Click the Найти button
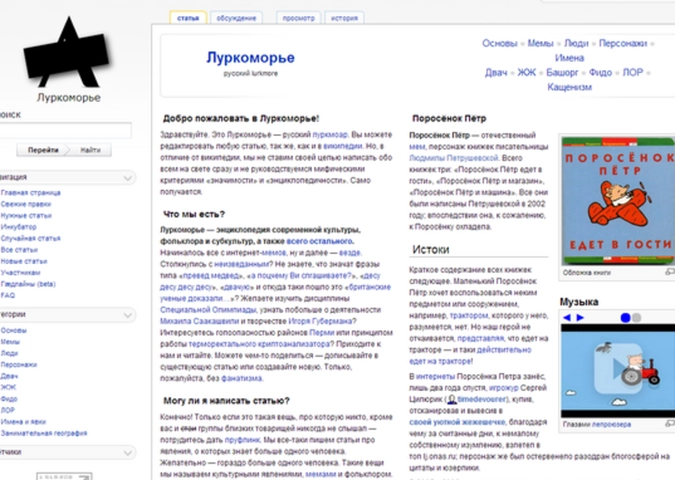The width and height of the screenshot is (675, 480). [90, 150]
